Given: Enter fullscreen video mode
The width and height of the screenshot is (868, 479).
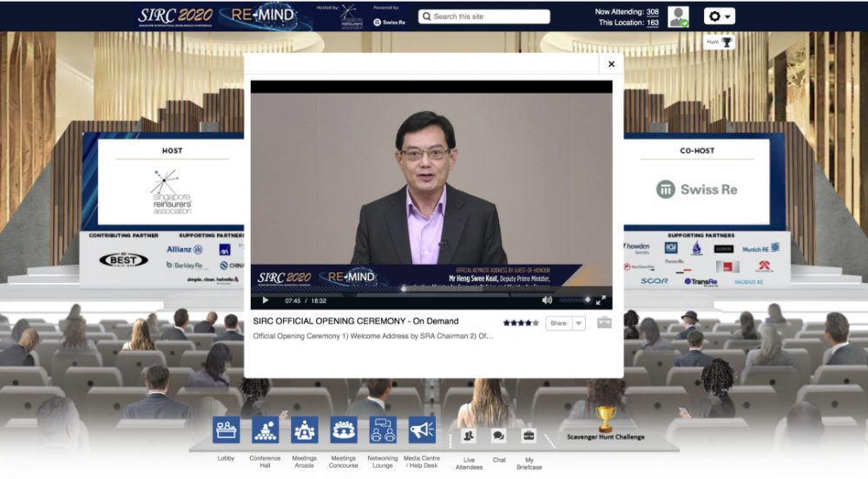Looking at the screenshot, I should click(601, 300).
